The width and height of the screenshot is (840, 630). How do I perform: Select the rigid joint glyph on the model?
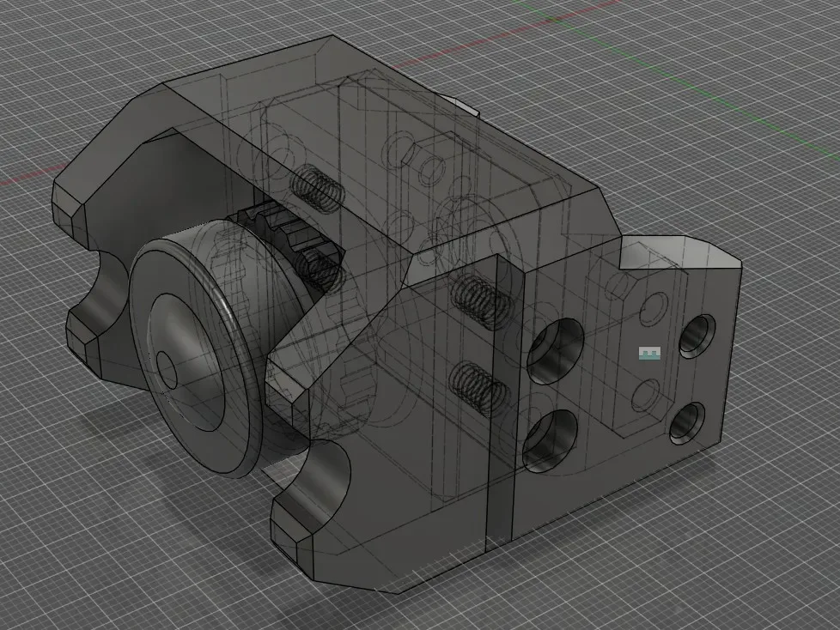[649, 353]
